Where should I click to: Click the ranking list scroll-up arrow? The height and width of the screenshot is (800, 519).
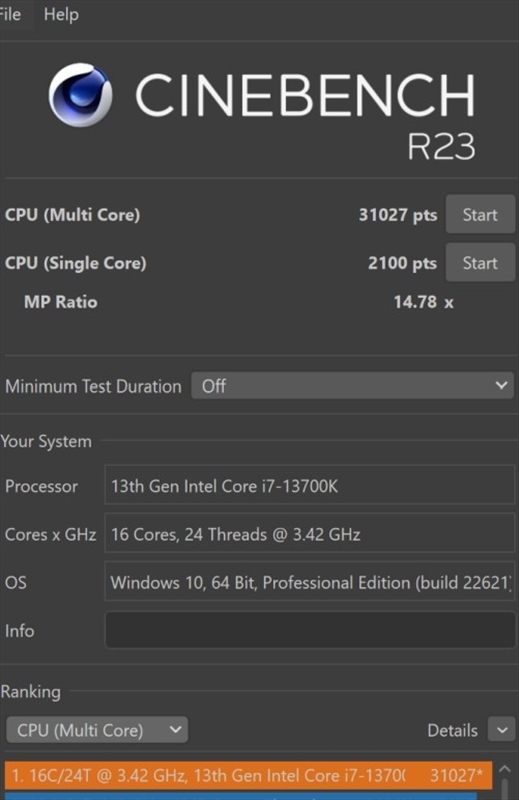pyautogui.click(x=505, y=768)
